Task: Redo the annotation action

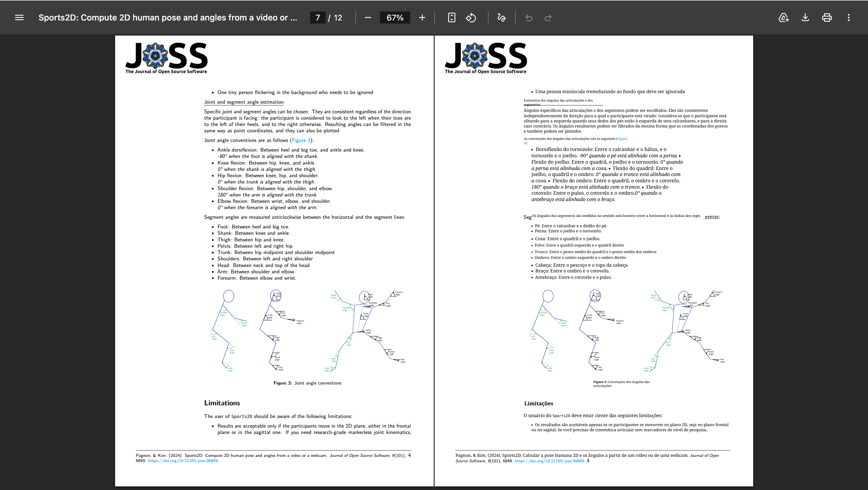Action: 548,17
